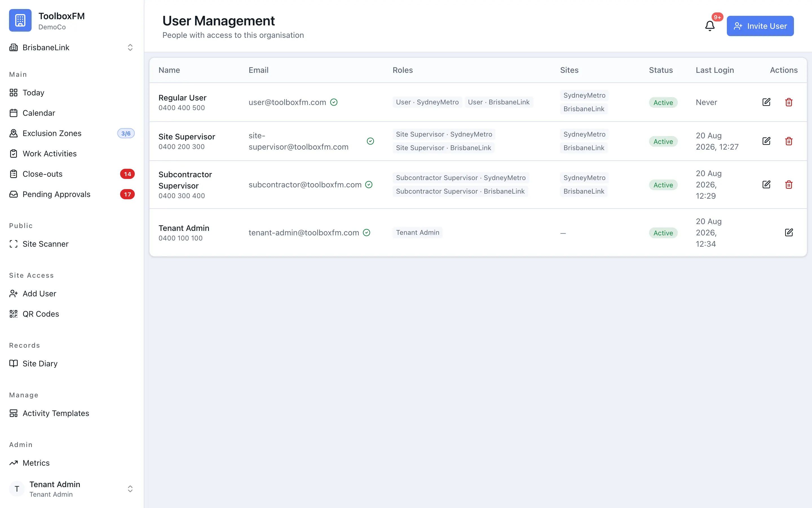Click 'Subcontractor Supervisor · BrisbaneLink' role tag
This screenshot has height=508, width=812.
[x=460, y=191]
